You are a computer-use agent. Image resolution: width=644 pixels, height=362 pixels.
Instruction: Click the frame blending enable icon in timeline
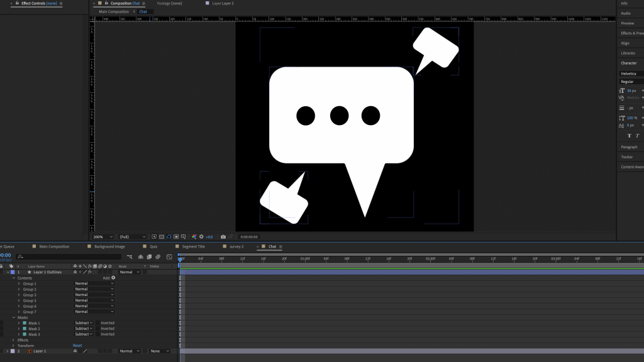[149, 257]
